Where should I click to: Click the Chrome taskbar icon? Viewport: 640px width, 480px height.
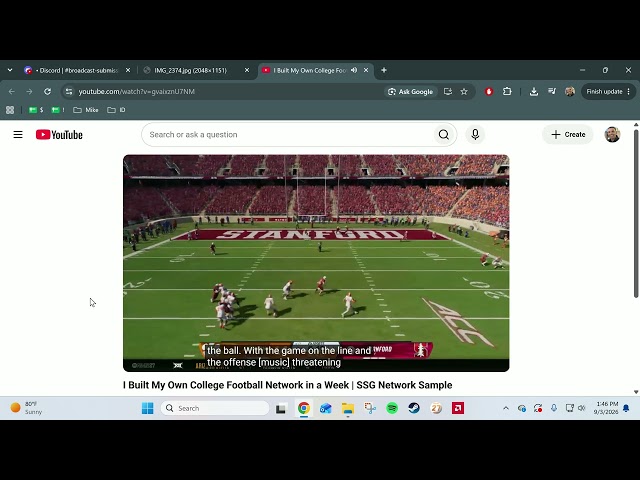pos(304,408)
